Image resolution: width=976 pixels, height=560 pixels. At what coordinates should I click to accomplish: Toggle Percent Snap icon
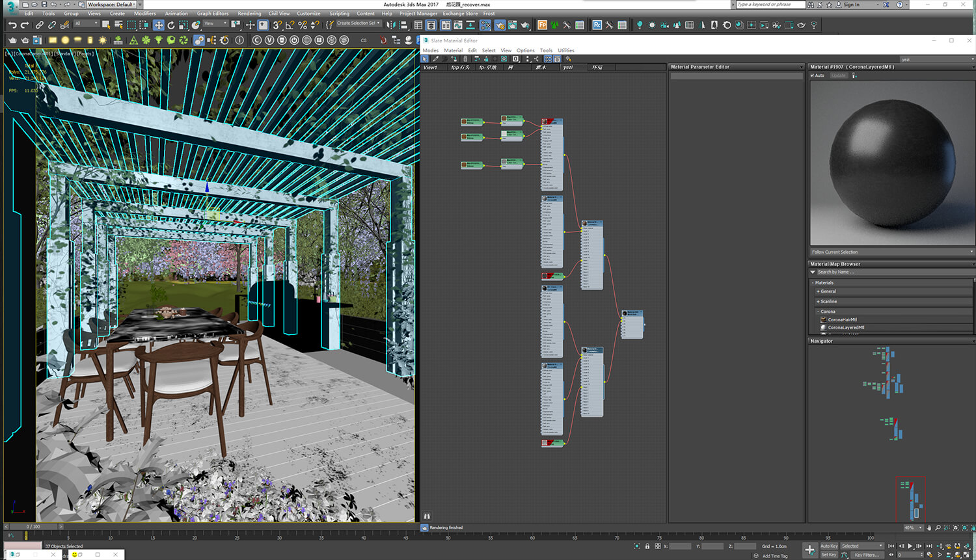click(x=303, y=25)
